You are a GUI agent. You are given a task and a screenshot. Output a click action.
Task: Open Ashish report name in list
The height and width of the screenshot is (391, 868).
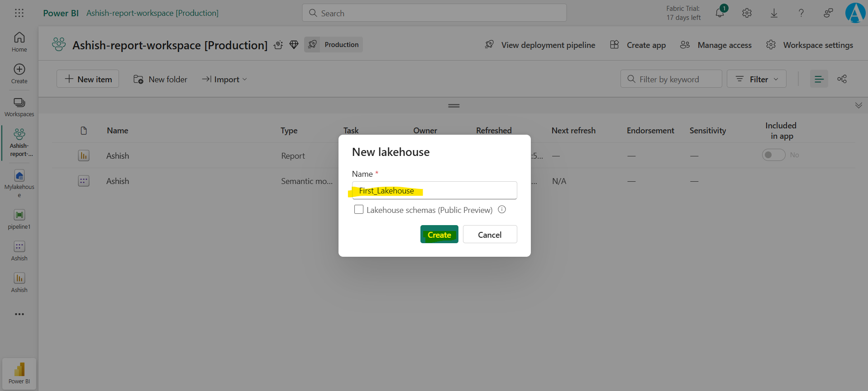(x=118, y=156)
